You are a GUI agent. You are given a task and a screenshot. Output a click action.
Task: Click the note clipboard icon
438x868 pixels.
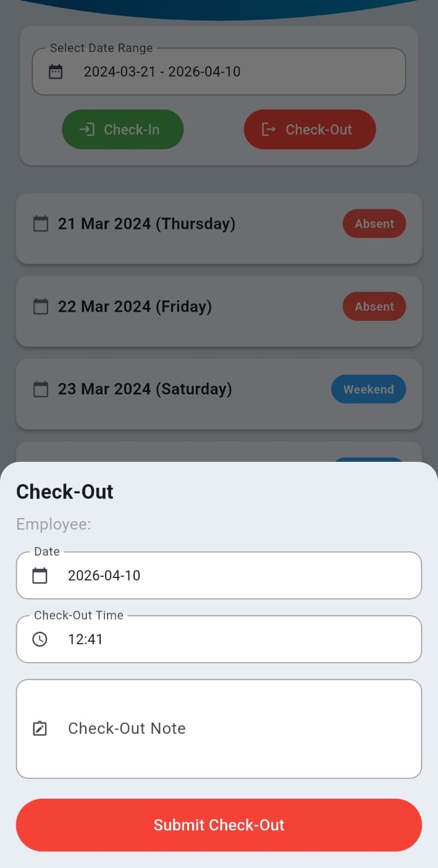click(x=40, y=728)
